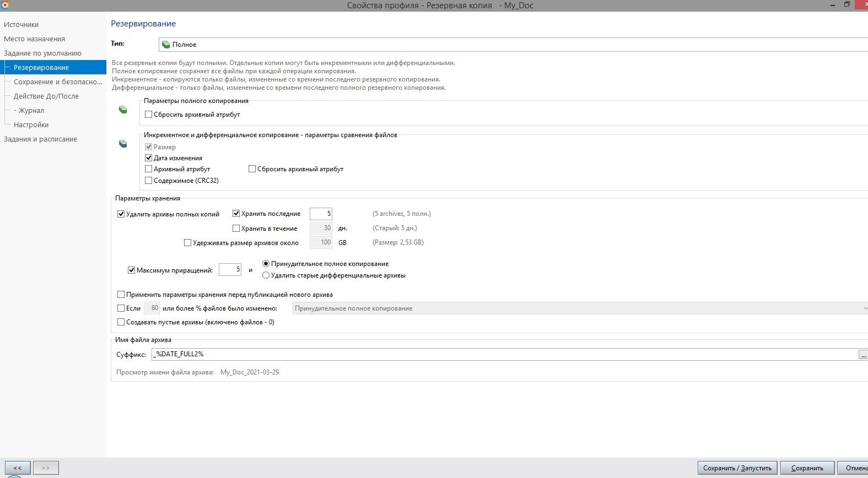Screen dimensions: 868x478
Task: Click the Максимум приращений number field
Action: [x=229, y=270]
